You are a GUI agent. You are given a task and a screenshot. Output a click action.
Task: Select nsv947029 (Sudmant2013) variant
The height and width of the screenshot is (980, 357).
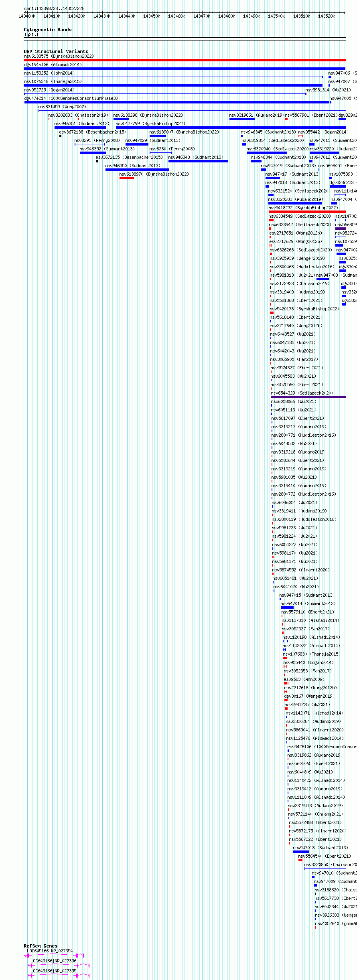coord(153,140)
